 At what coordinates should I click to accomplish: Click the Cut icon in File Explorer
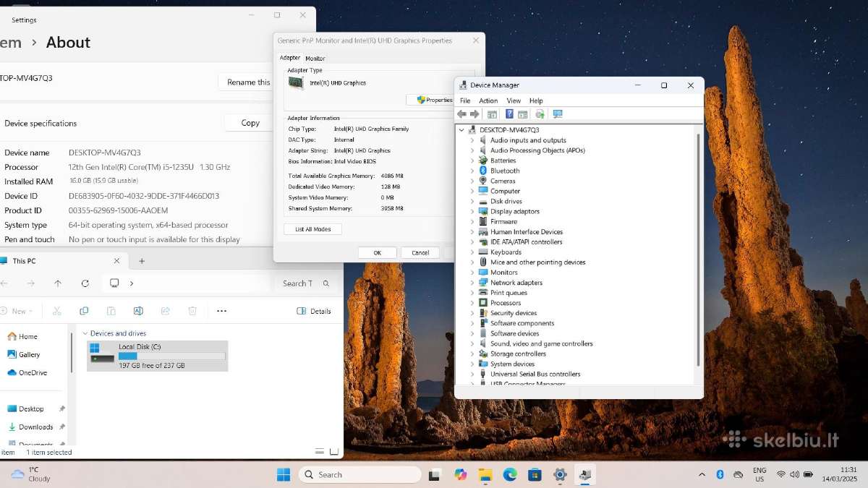pos(57,311)
